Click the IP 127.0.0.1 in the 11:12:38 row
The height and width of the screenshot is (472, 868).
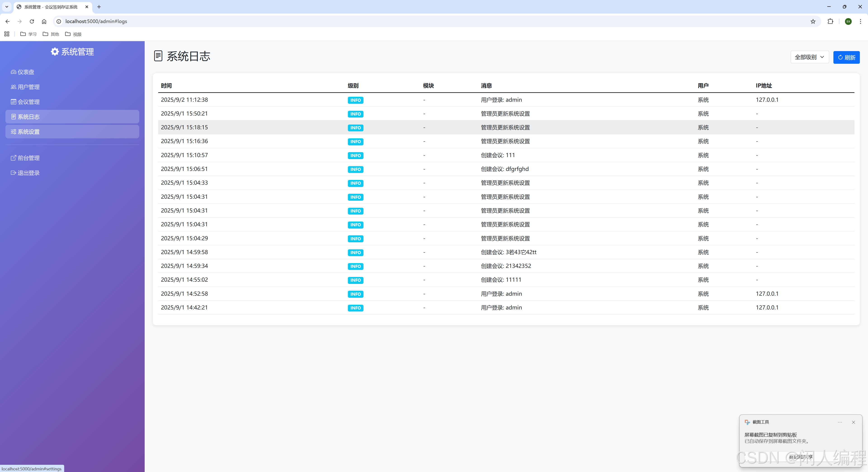(767, 100)
